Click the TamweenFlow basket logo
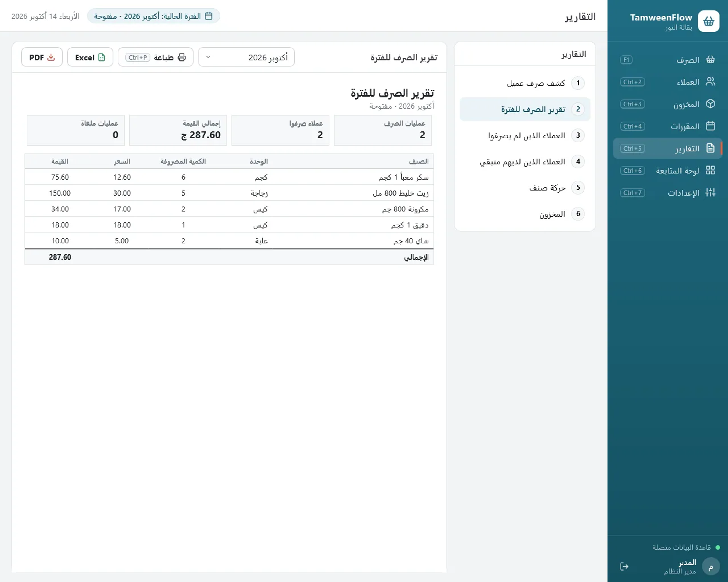 pos(708,21)
